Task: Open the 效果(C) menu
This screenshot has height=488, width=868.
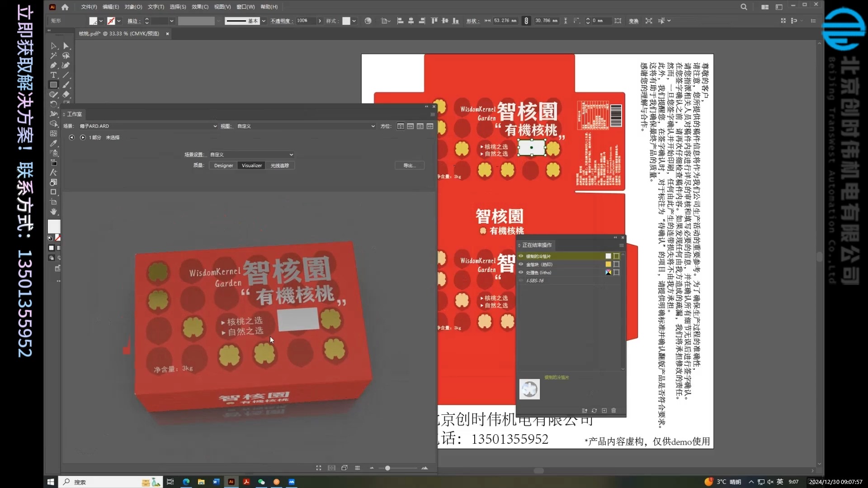Action: tap(200, 7)
